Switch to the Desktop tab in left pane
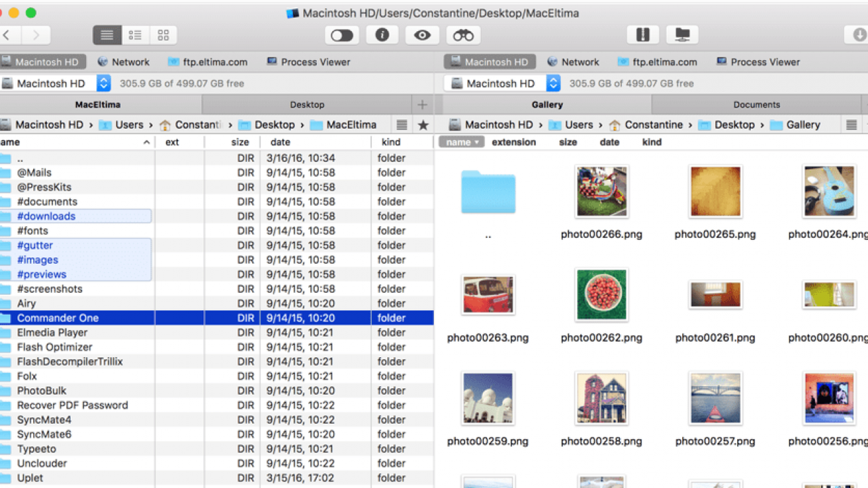This screenshot has height=488, width=868. coord(307,104)
